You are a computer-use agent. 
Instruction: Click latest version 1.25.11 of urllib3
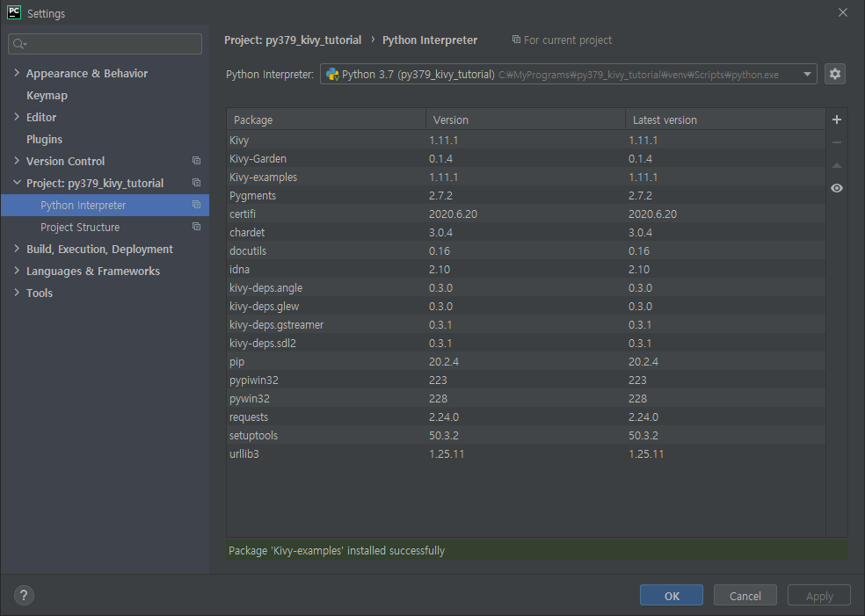[x=646, y=454]
